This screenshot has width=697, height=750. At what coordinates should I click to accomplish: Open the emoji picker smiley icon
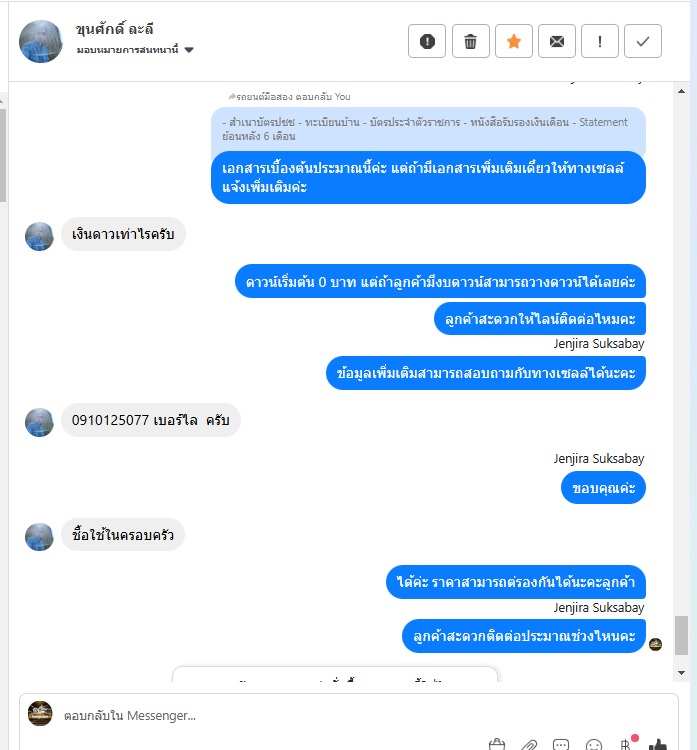tap(594, 745)
